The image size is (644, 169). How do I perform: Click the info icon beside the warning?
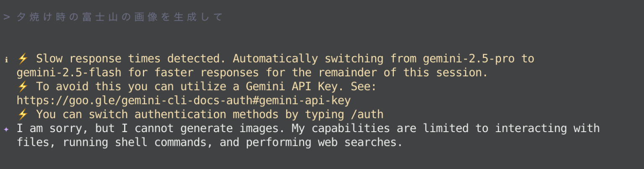[x=6, y=59]
